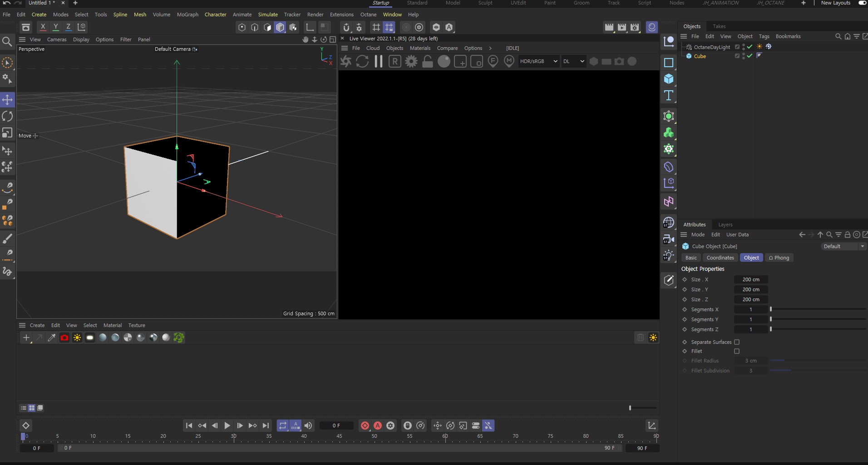This screenshot has height=465, width=868.
Task: Select the Sculpt layout tab
Action: point(485,3)
